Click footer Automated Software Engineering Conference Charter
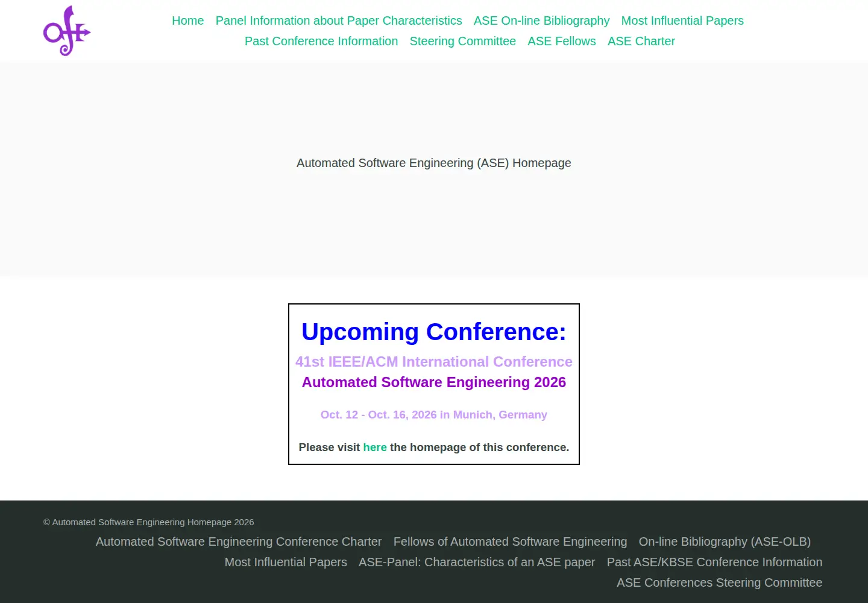The width and height of the screenshot is (868, 603). [239, 541]
